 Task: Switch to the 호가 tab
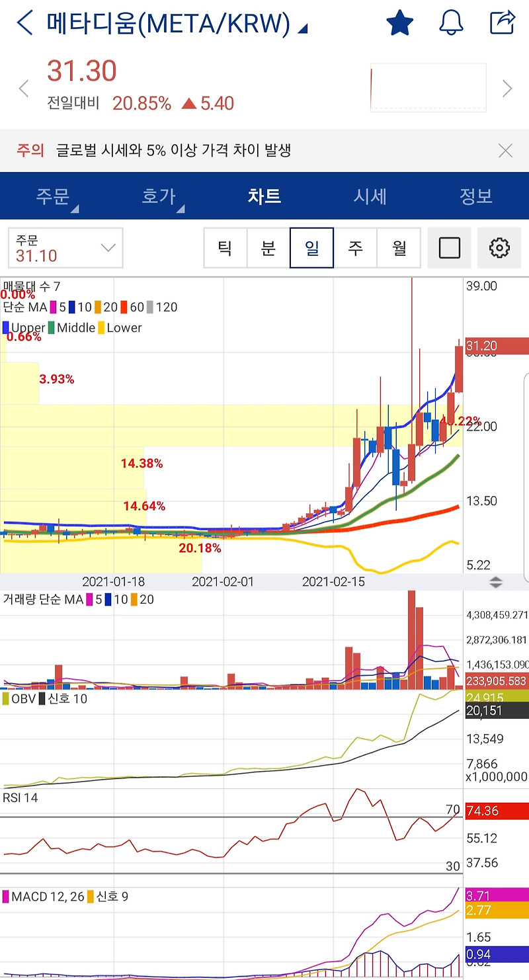click(159, 196)
